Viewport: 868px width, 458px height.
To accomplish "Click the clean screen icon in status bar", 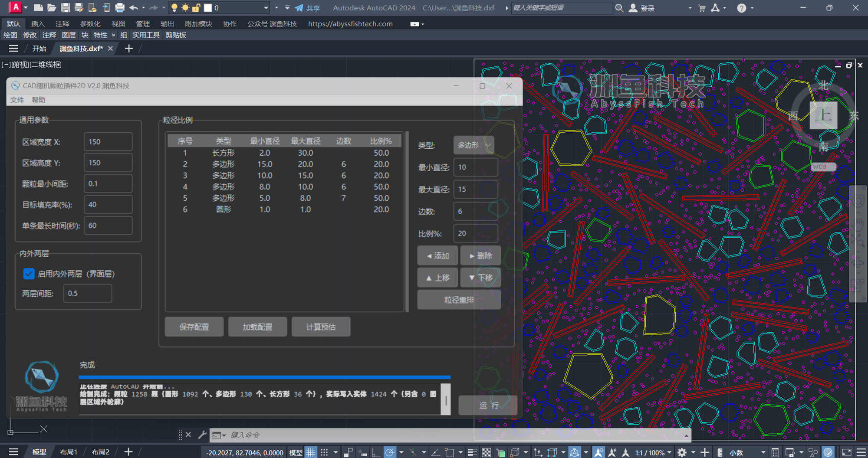I will (x=846, y=452).
